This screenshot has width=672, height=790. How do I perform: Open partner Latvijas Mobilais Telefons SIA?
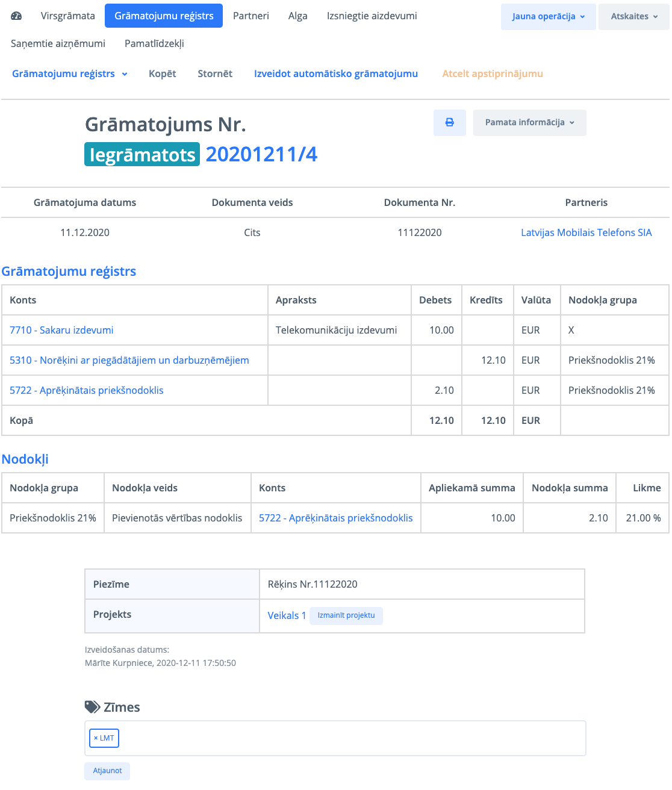586,232
